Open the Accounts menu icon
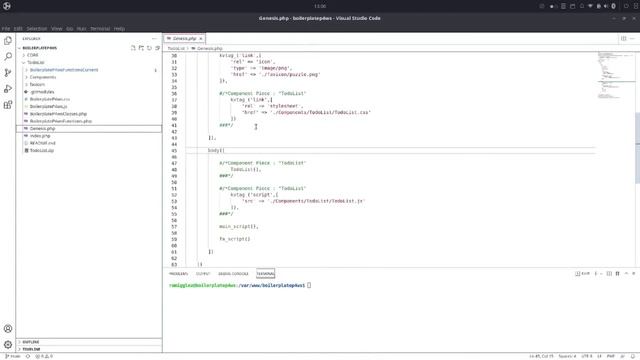Image resolution: width=640 pixels, height=360 pixels. [x=8, y=329]
